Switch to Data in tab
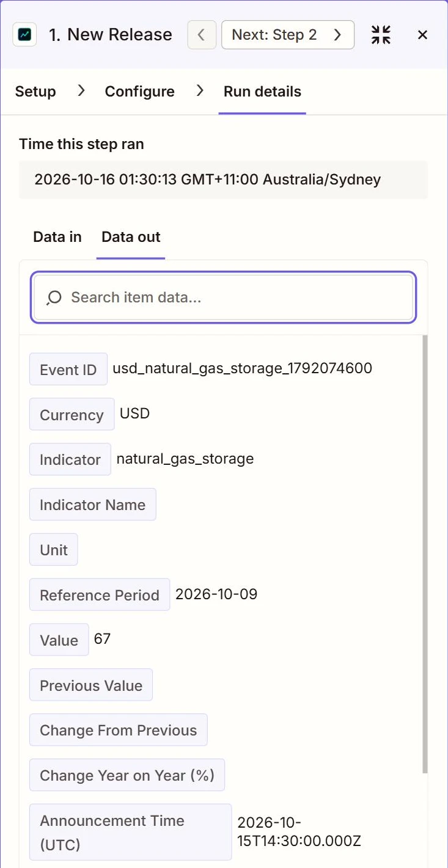This screenshot has width=448, height=868. point(57,237)
